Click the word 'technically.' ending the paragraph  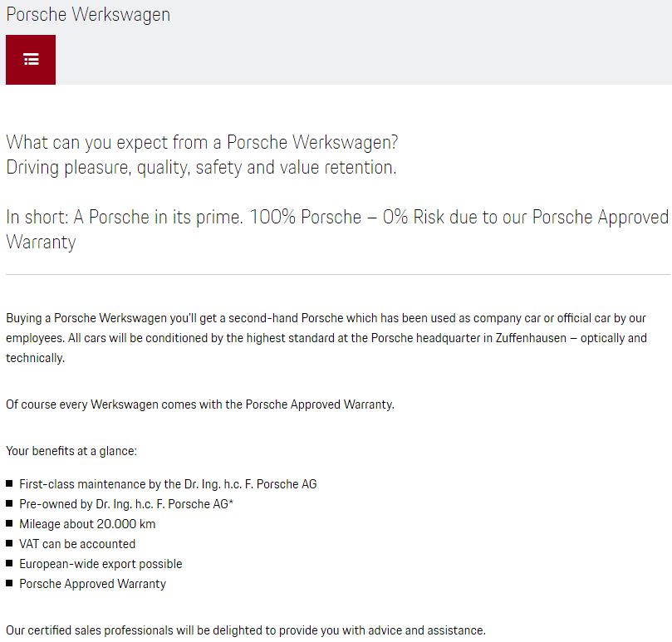[35, 358]
